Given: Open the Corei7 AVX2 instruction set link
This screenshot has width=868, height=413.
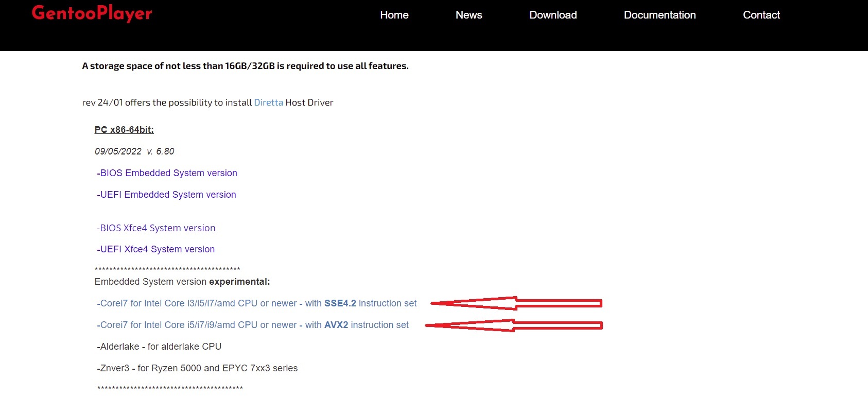Looking at the screenshot, I should click(x=253, y=325).
